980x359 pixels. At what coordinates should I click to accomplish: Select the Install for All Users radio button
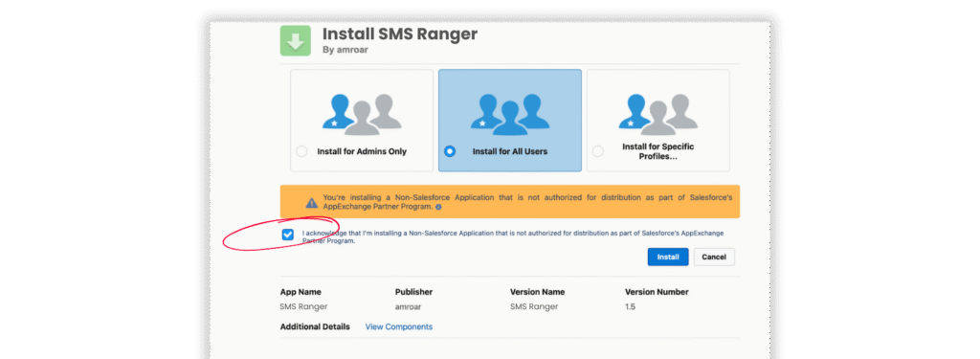450,151
